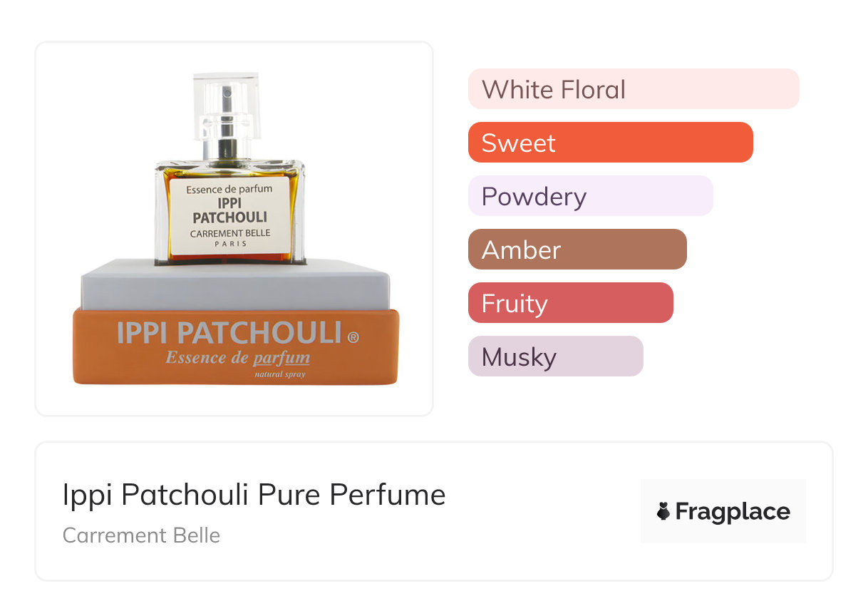Click the Amber accord bar
The height and width of the screenshot is (616, 868).
[577, 250]
